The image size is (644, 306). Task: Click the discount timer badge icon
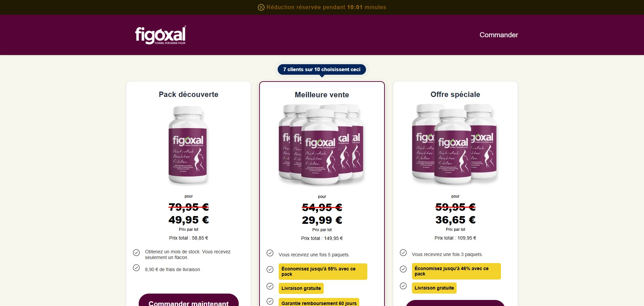coord(261,7)
